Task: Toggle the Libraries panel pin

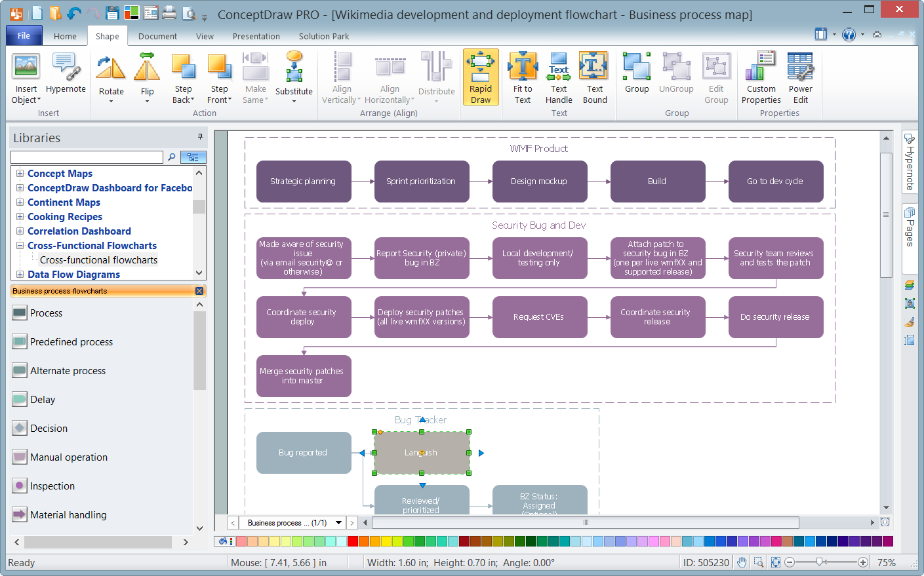Action: (200, 137)
